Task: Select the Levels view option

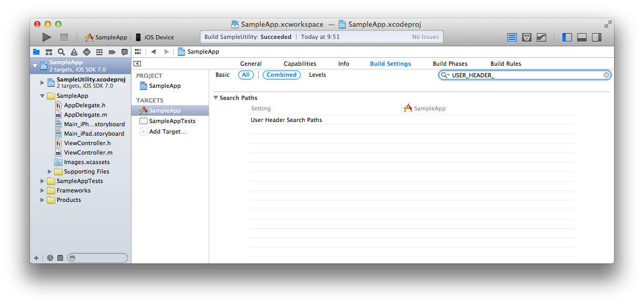Action: [x=317, y=75]
